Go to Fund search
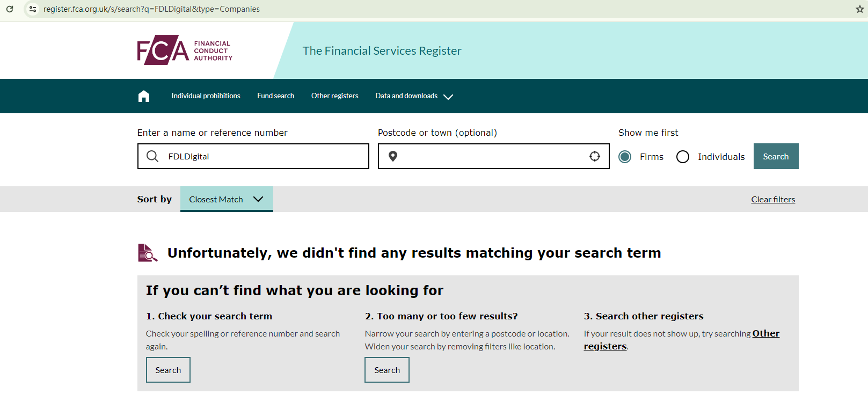 (275, 96)
